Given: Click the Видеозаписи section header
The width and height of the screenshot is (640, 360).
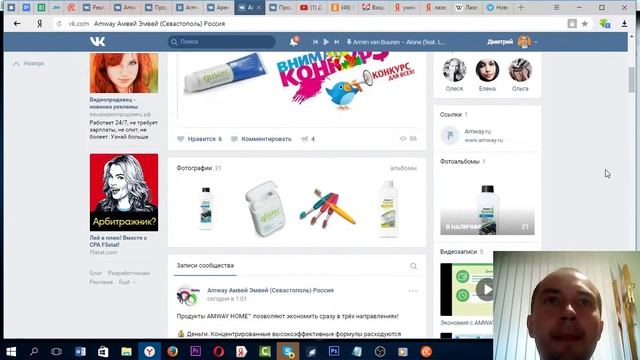Looking at the screenshot, I should pos(458,251).
